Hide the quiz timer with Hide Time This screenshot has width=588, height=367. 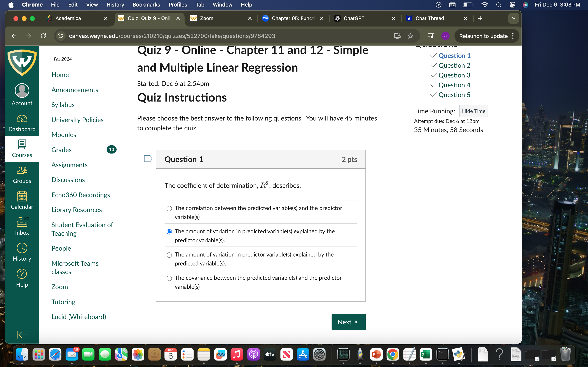click(x=473, y=111)
